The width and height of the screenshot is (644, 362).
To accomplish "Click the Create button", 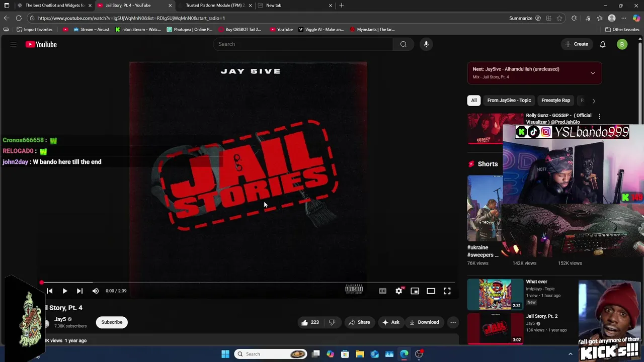I will coord(577,44).
